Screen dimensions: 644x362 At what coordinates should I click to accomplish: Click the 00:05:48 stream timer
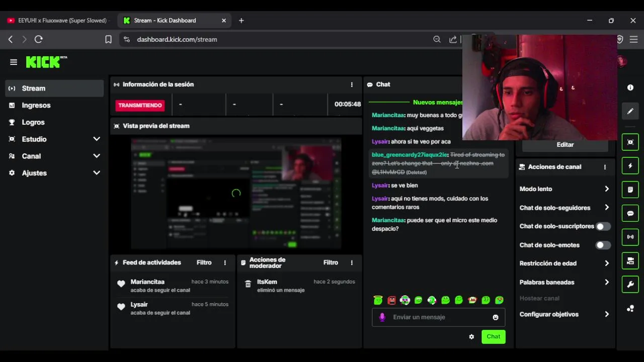click(348, 105)
